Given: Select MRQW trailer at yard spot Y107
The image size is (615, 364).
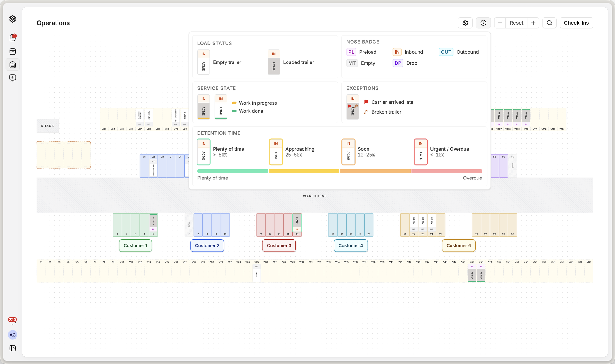Looking at the screenshot, I should point(499,118).
